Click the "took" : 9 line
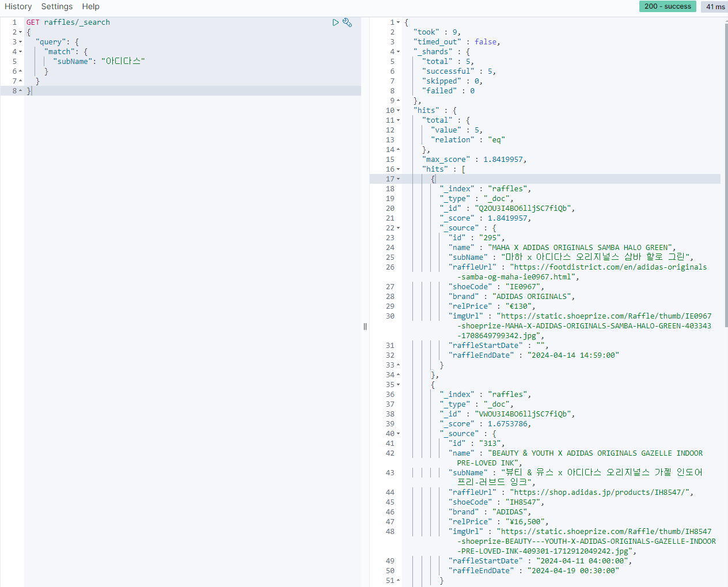 click(x=437, y=32)
